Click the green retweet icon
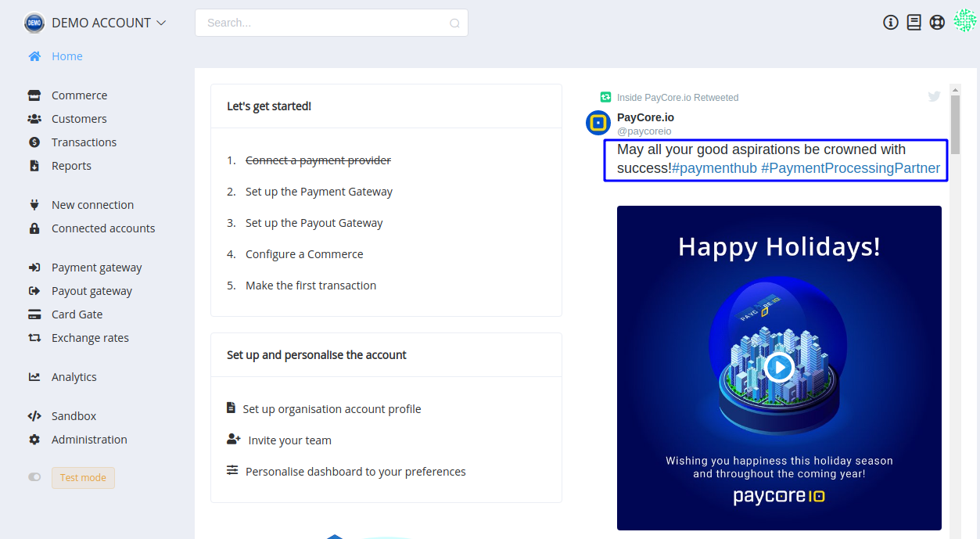This screenshot has height=539, width=980. click(605, 97)
